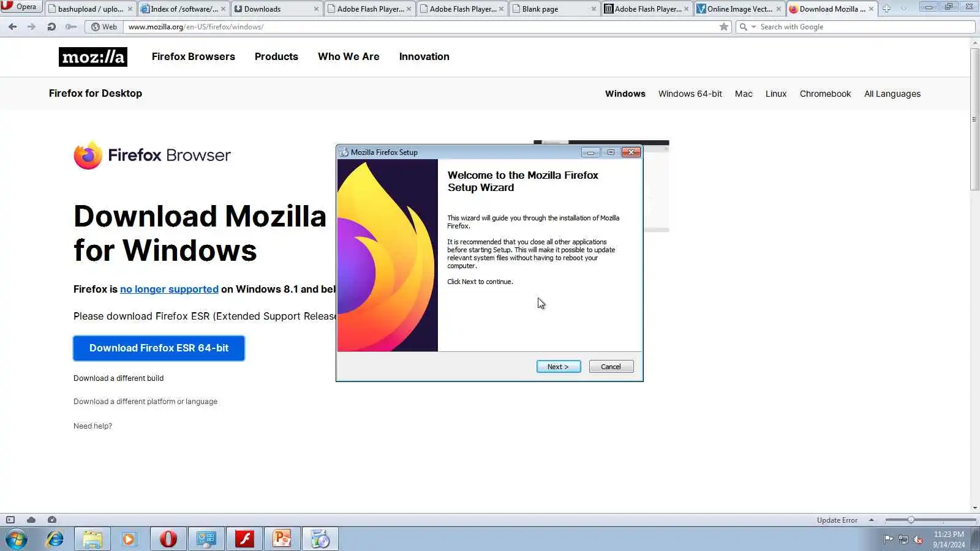Open the Opera main menu button
Screen dimensions: 980x551
click(x=21, y=7)
